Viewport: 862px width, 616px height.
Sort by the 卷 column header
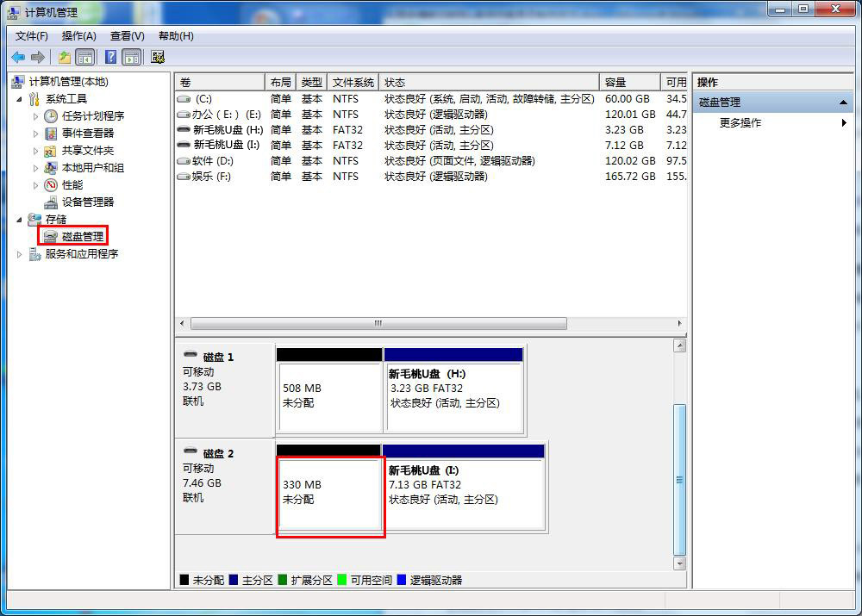(220, 83)
